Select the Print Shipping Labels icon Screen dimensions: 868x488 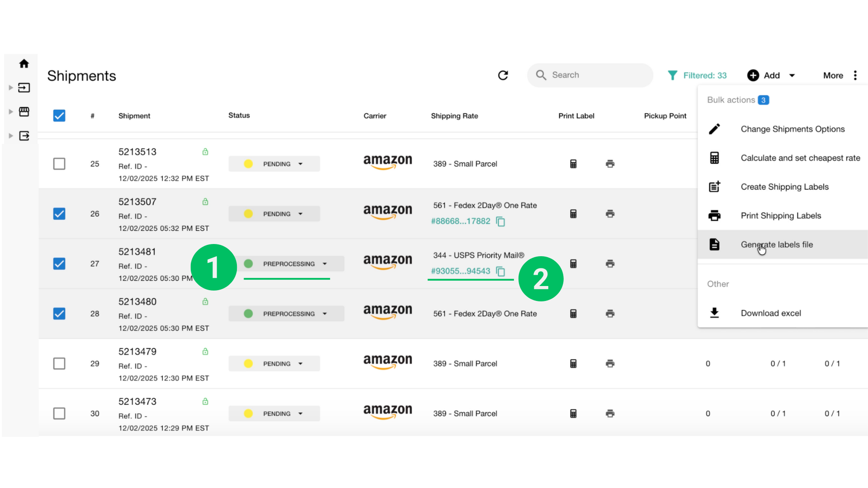715,216
